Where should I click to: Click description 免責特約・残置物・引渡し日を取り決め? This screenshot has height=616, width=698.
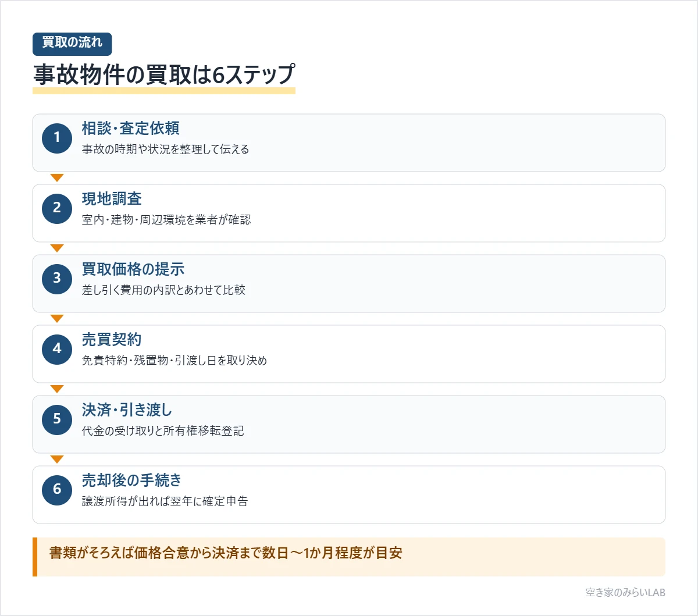pos(174,361)
